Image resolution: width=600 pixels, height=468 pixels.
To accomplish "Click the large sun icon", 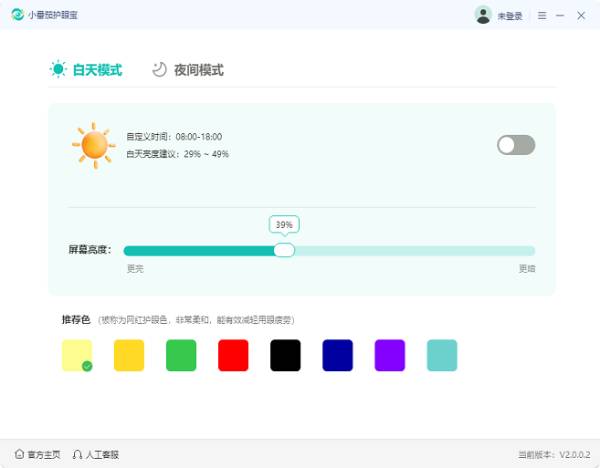I will (93, 145).
